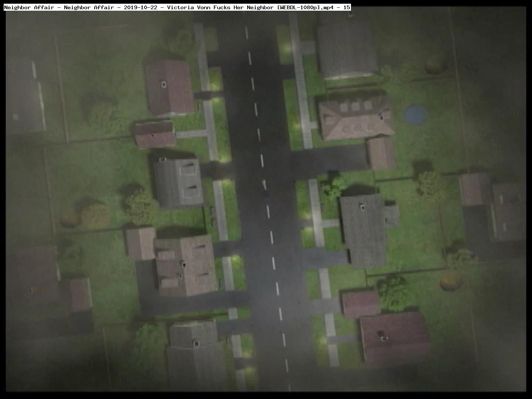Click the red-roofed house at upper left
The image size is (532, 399).
click(169, 88)
